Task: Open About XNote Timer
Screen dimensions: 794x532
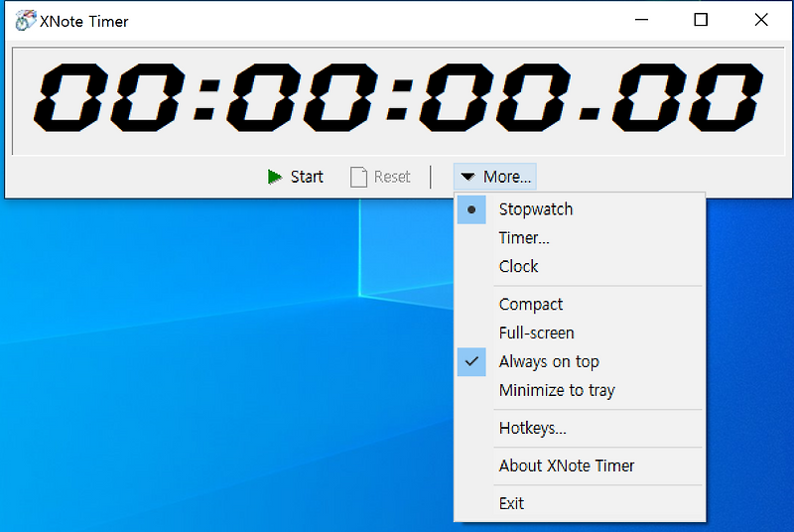Action: (x=580, y=465)
